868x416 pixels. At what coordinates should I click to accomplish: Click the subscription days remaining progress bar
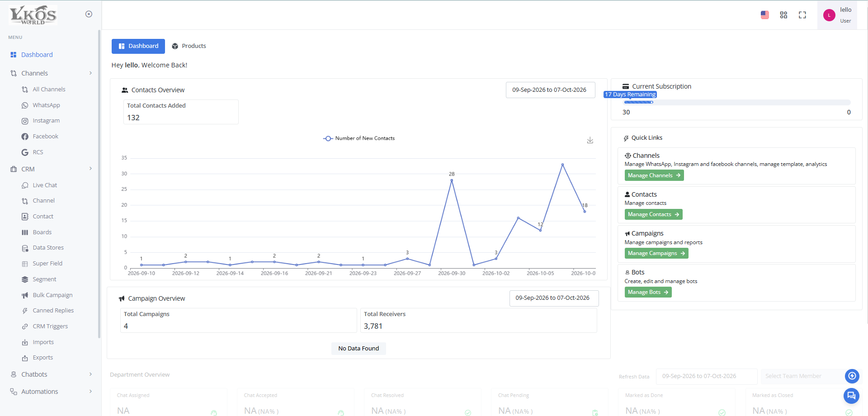tap(736, 102)
